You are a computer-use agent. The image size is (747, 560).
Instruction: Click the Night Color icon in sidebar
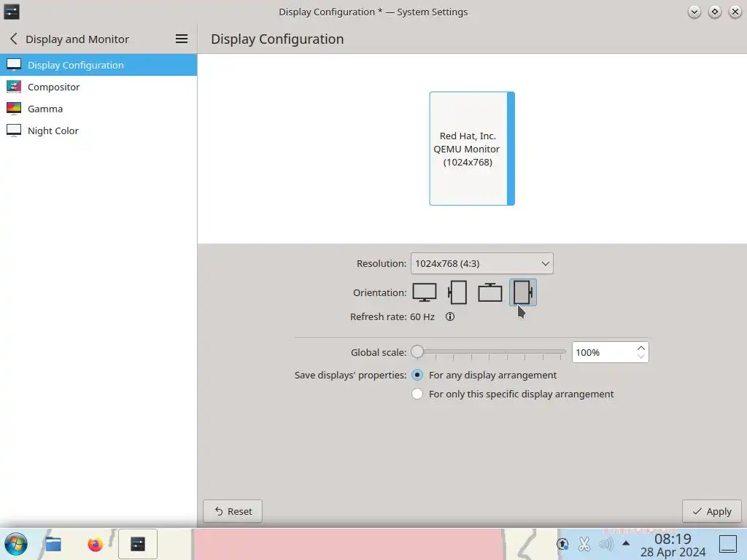click(14, 131)
